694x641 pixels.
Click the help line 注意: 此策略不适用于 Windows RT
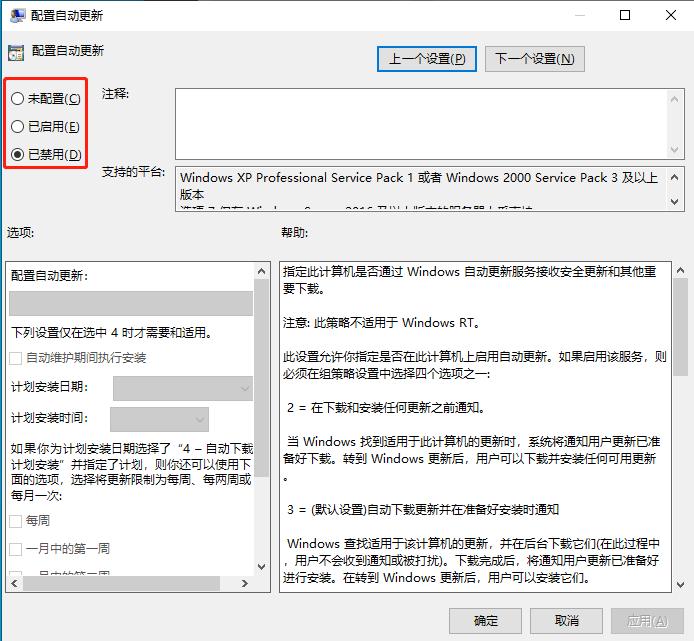382,322
